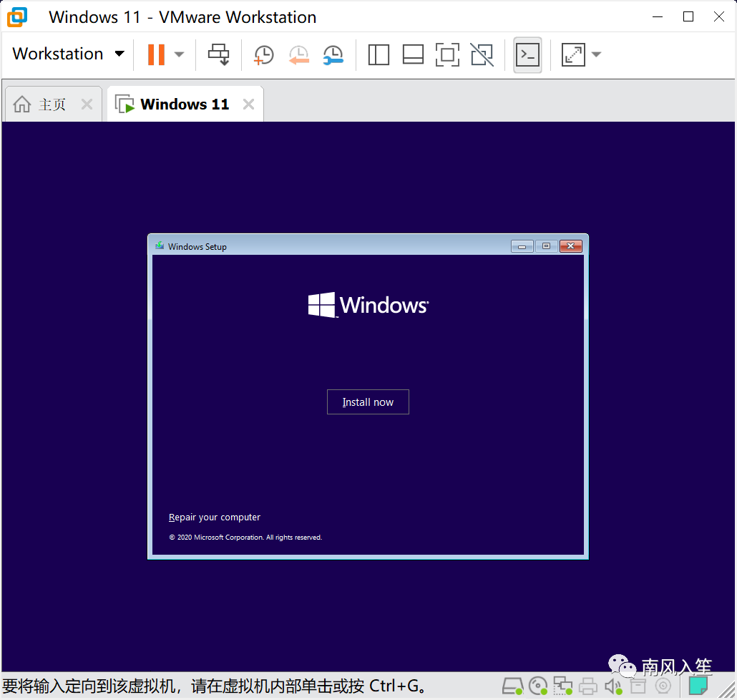Open the Workstation menu
This screenshot has width=737, height=700.
pos(68,54)
